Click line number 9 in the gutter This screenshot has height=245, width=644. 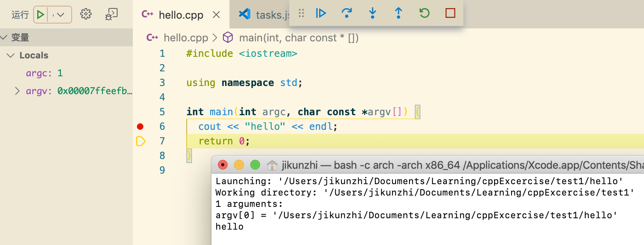pos(162,170)
